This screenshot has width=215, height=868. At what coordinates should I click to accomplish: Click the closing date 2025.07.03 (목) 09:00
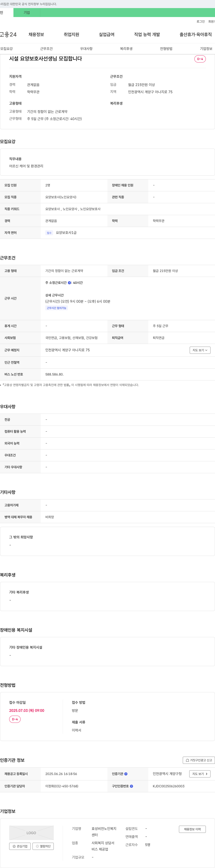coord(27,710)
